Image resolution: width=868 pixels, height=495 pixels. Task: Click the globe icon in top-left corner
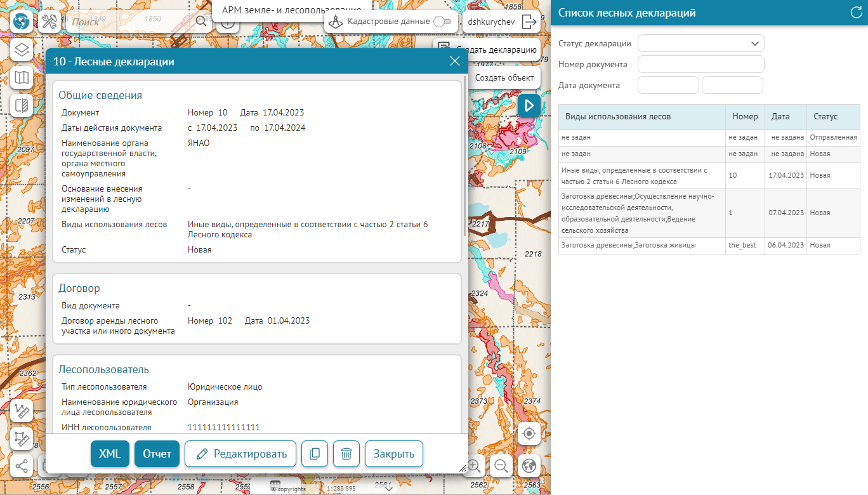22,22
